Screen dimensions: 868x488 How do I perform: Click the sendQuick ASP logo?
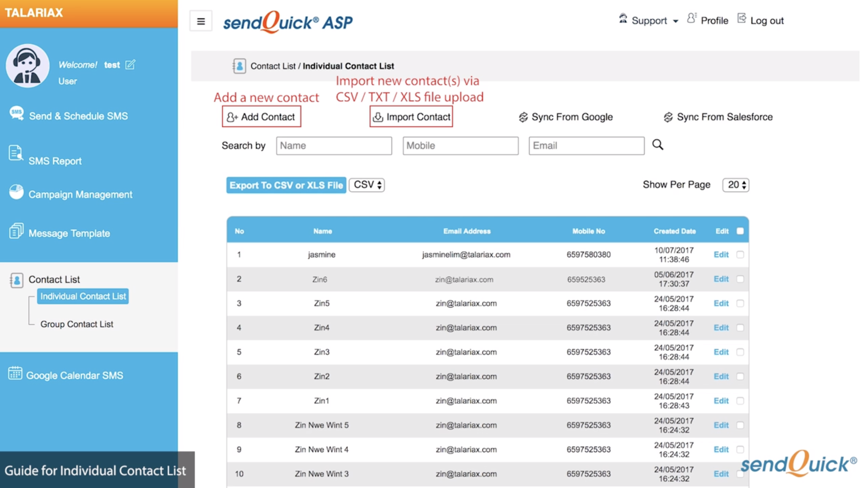[288, 21]
